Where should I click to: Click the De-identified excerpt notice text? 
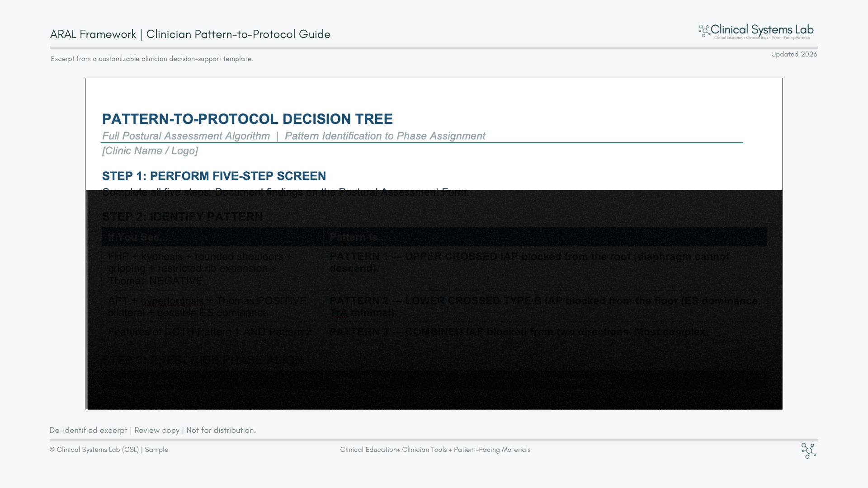pos(152,430)
